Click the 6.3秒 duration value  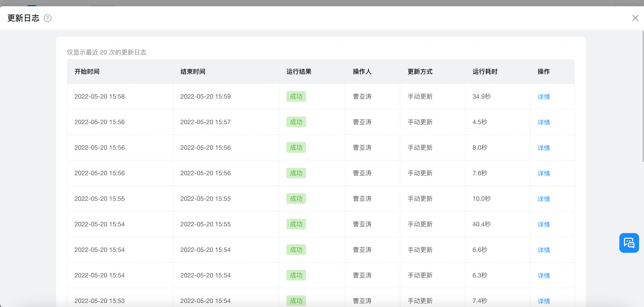pos(480,275)
